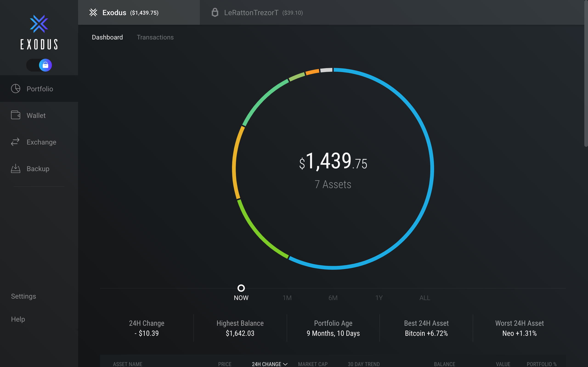Click the Backup tray icon
The image size is (588, 367).
[x=16, y=168]
